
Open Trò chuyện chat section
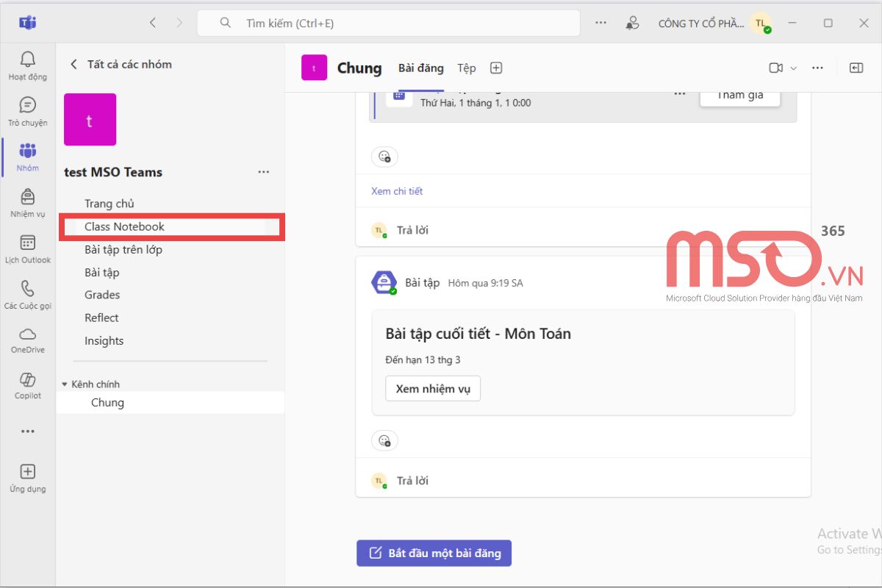click(x=28, y=111)
